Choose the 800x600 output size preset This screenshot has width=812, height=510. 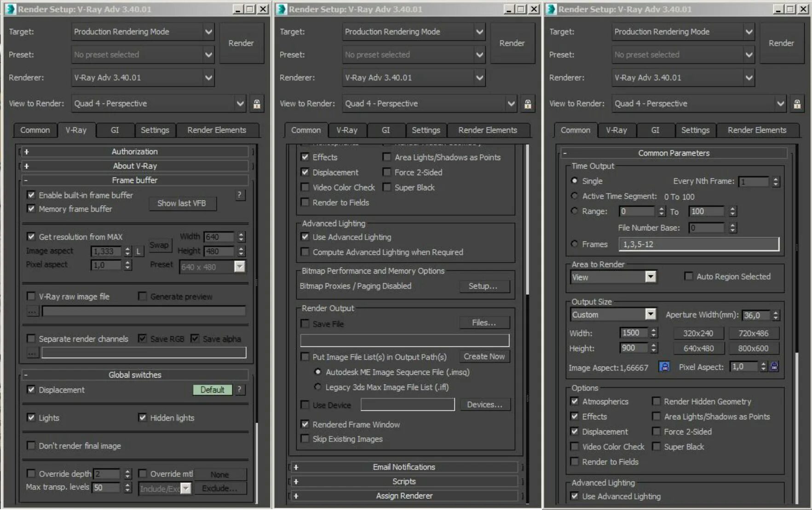pyautogui.click(x=753, y=348)
